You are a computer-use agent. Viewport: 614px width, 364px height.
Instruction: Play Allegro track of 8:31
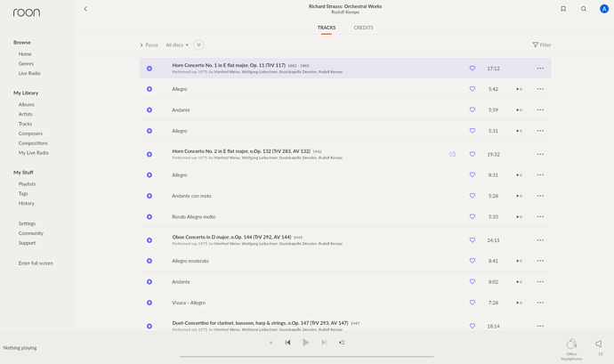click(x=149, y=175)
